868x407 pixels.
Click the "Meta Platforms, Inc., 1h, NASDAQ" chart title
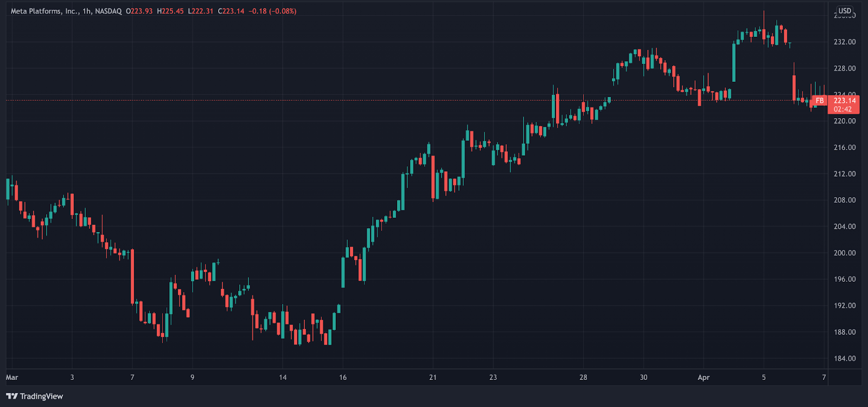[66, 11]
